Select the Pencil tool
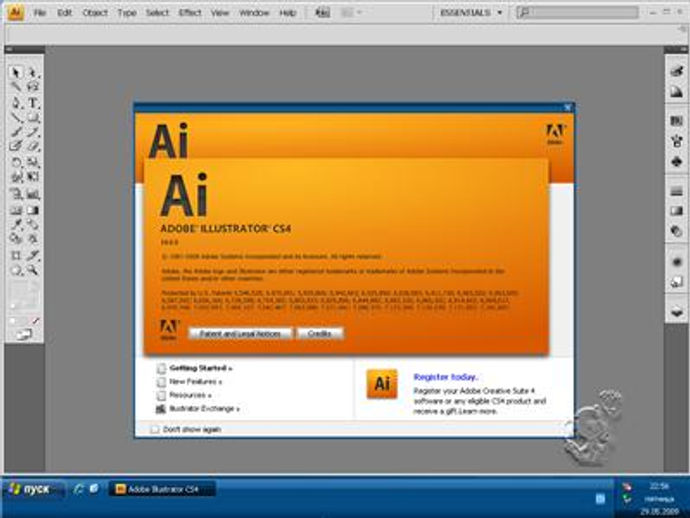Image resolution: width=690 pixels, height=518 pixels. pyautogui.click(x=33, y=132)
